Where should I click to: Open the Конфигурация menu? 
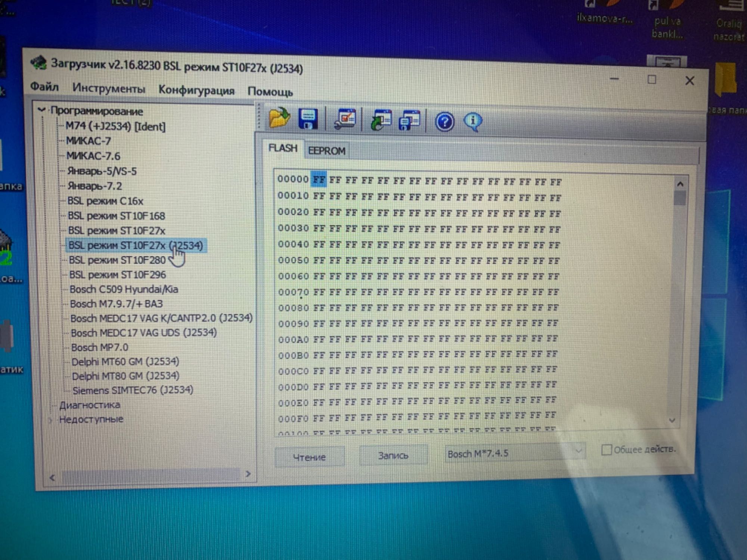pos(196,90)
